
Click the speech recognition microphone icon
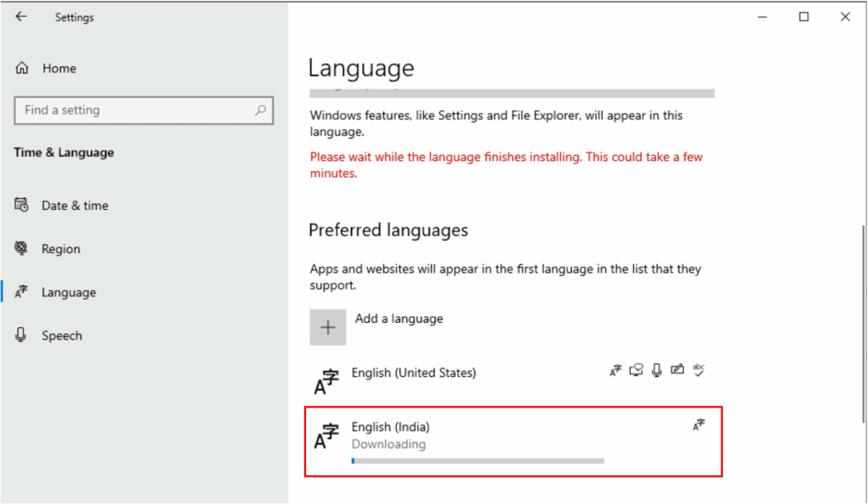(x=656, y=370)
